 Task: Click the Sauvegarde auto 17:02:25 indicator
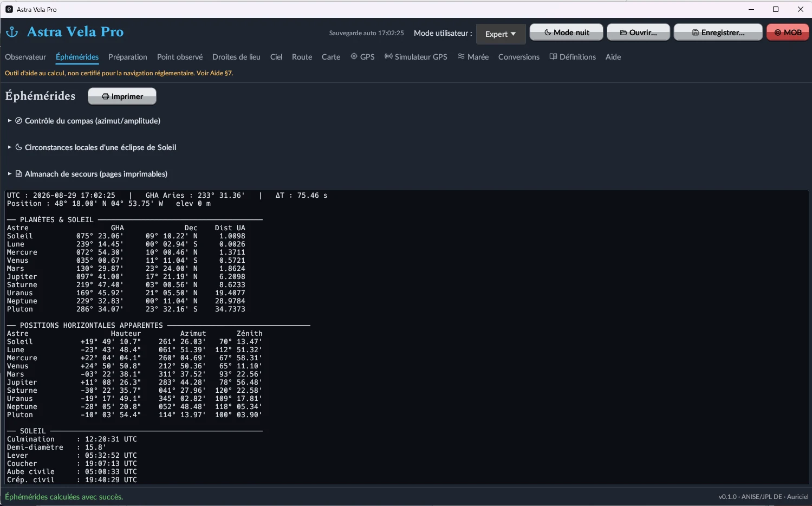click(367, 33)
